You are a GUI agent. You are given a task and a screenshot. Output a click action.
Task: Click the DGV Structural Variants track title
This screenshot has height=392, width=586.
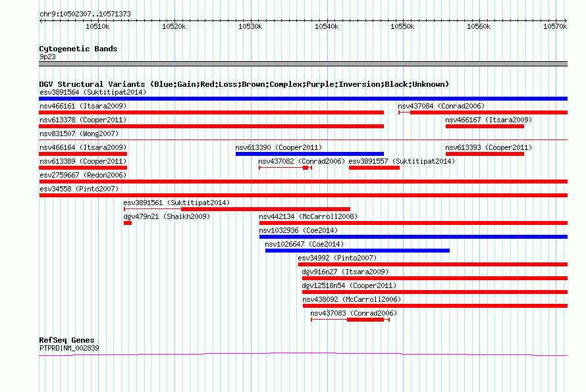point(244,84)
